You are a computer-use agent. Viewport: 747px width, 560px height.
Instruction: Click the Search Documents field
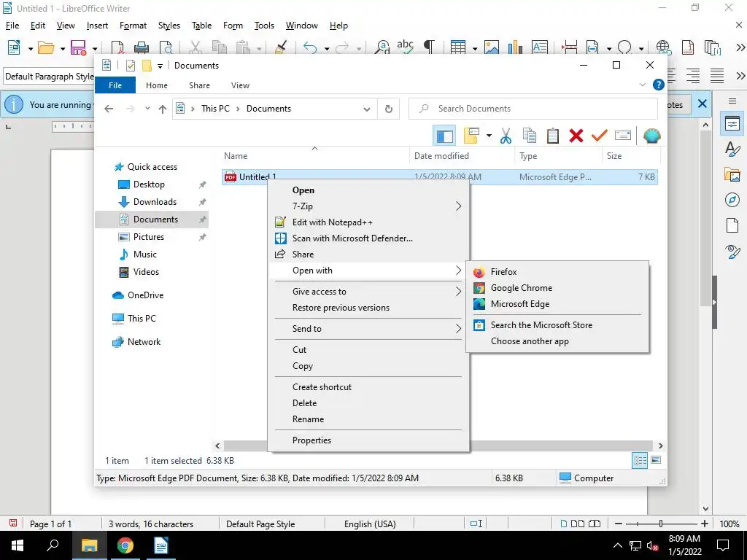click(533, 109)
